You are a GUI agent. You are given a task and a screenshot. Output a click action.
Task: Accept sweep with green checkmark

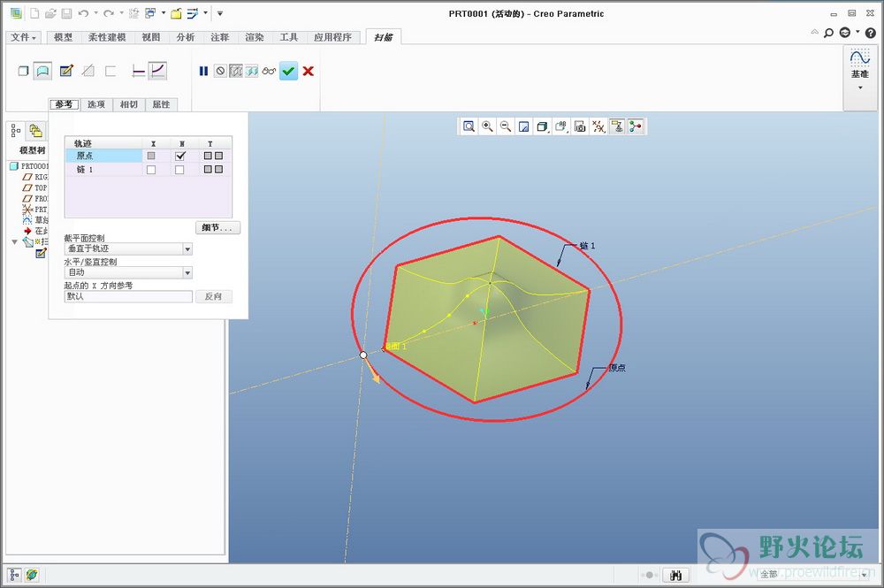tap(288, 71)
